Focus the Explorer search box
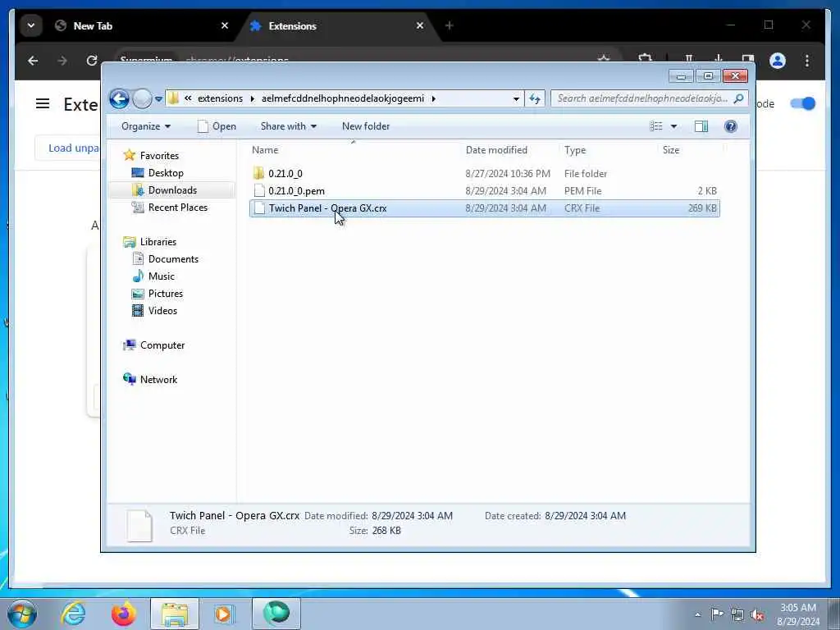The width and height of the screenshot is (840, 630). click(x=641, y=98)
